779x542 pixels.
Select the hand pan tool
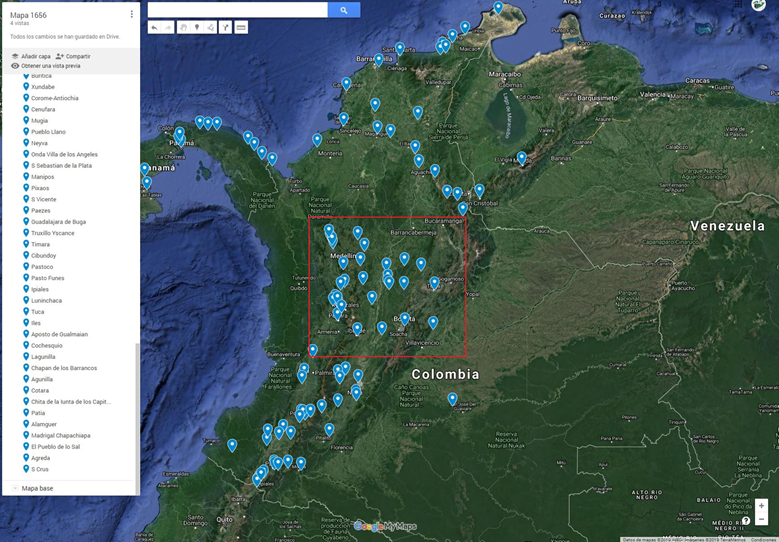(x=182, y=27)
